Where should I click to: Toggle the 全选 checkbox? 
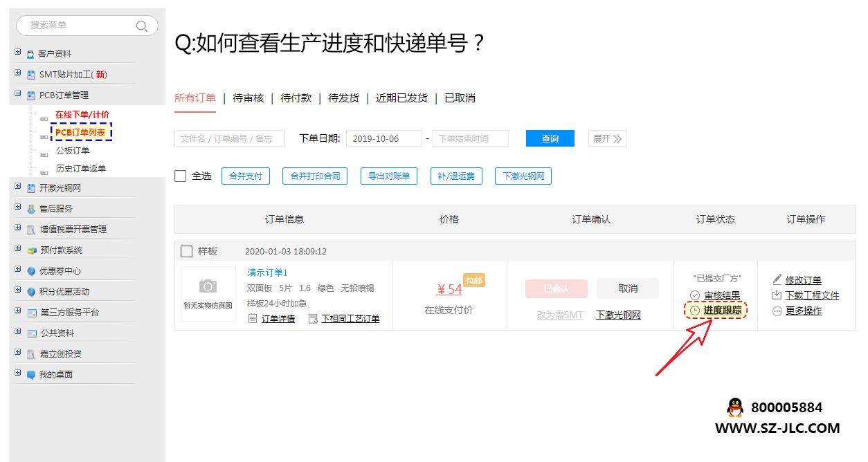click(x=181, y=176)
